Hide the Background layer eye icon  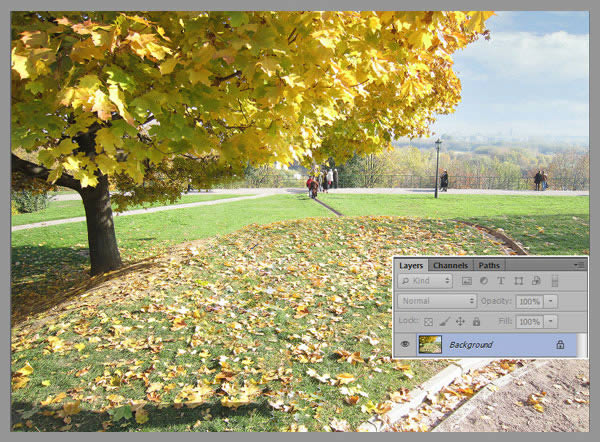coord(405,344)
